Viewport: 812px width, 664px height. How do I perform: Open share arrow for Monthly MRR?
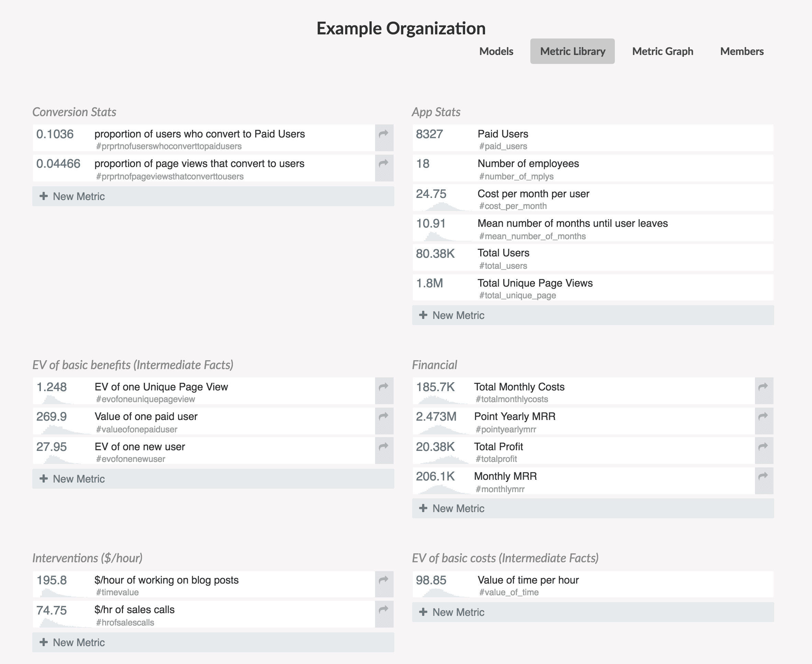[x=764, y=481]
